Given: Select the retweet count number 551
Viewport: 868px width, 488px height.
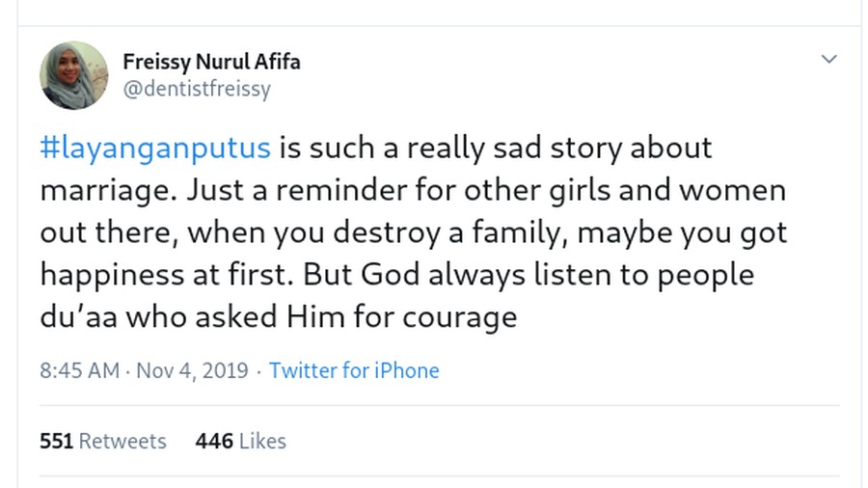Looking at the screenshot, I should (57, 441).
